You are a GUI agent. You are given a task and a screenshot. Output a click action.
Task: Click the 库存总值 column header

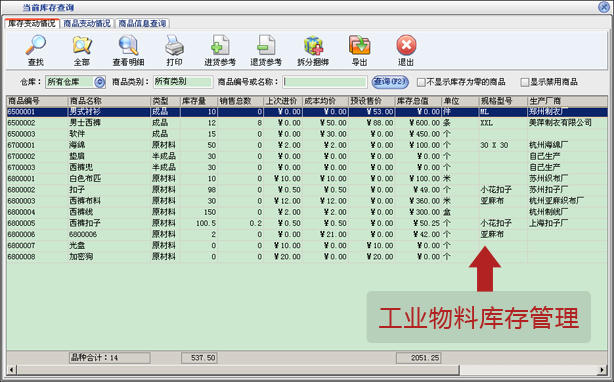click(418, 101)
